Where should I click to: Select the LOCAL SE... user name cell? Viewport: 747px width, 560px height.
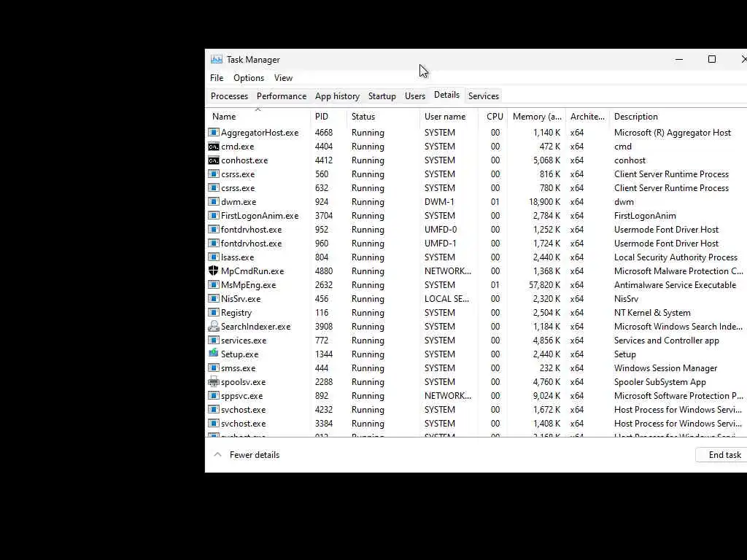(x=446, y=298)
